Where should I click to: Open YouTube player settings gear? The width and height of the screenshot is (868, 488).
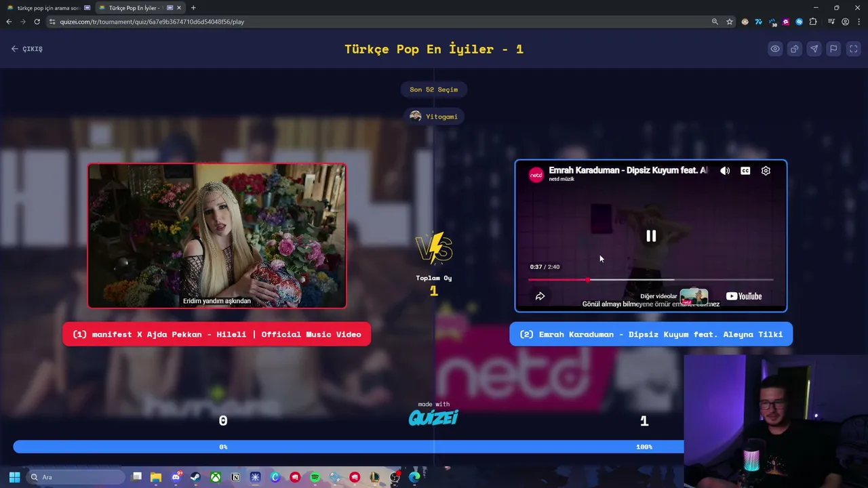point(766,171)
